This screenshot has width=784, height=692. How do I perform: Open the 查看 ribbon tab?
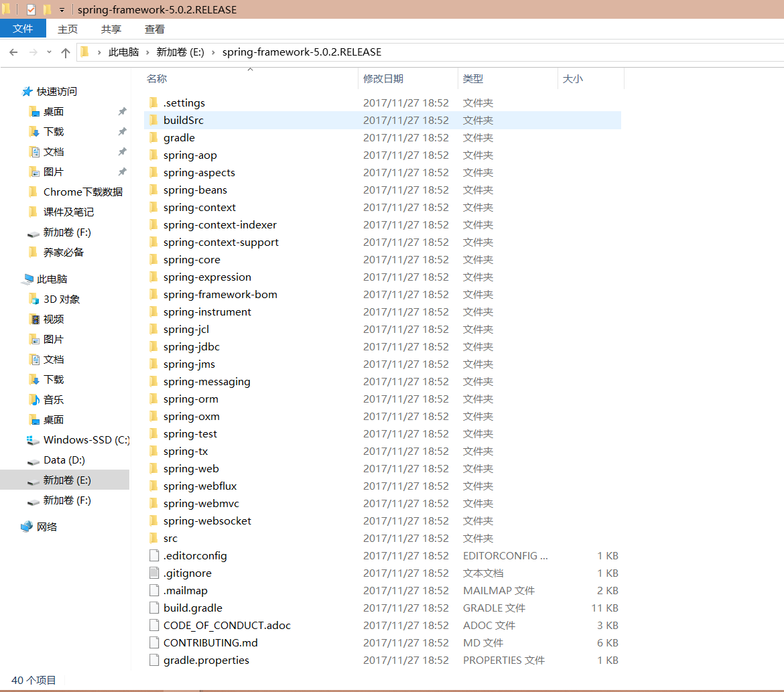[155, 29]
